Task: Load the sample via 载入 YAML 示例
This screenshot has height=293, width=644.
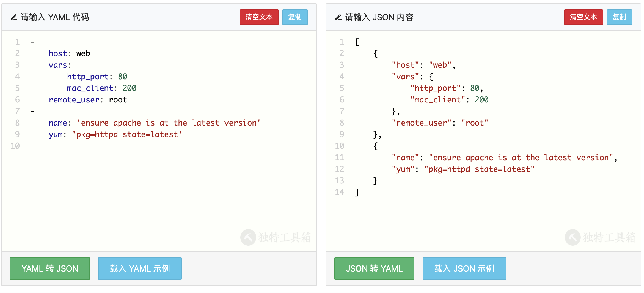Action: pos(140,268)
